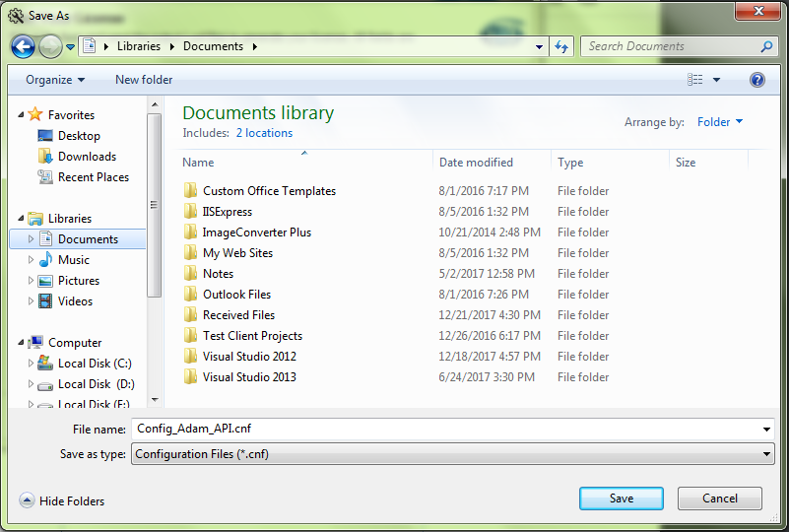
Task: Click the 2 locations link
Action: coord(264,133)
